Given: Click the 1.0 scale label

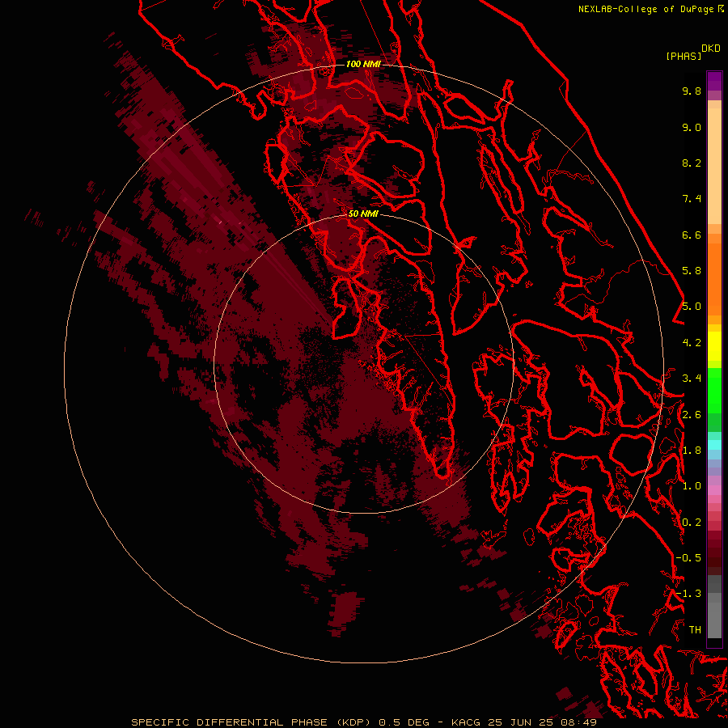Looking at the screenshot, I should point(692,486).
